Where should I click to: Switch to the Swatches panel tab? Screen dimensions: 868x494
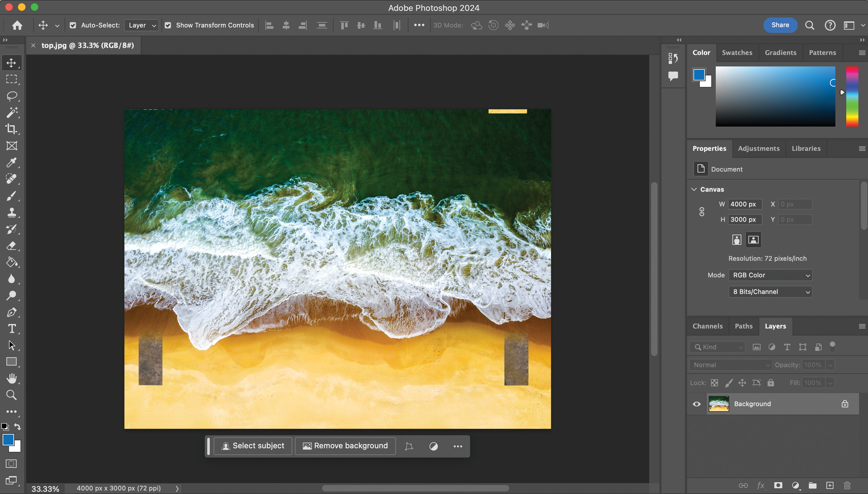pos(737,52)
